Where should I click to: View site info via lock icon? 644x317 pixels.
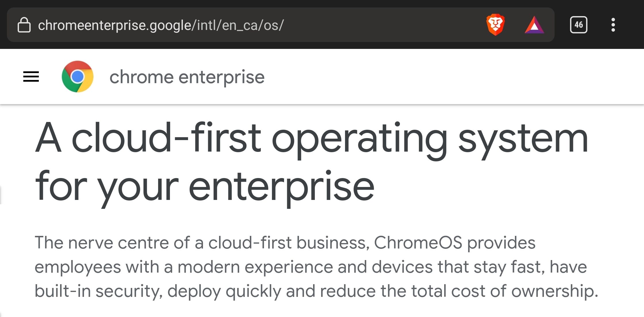pos(24,25)
